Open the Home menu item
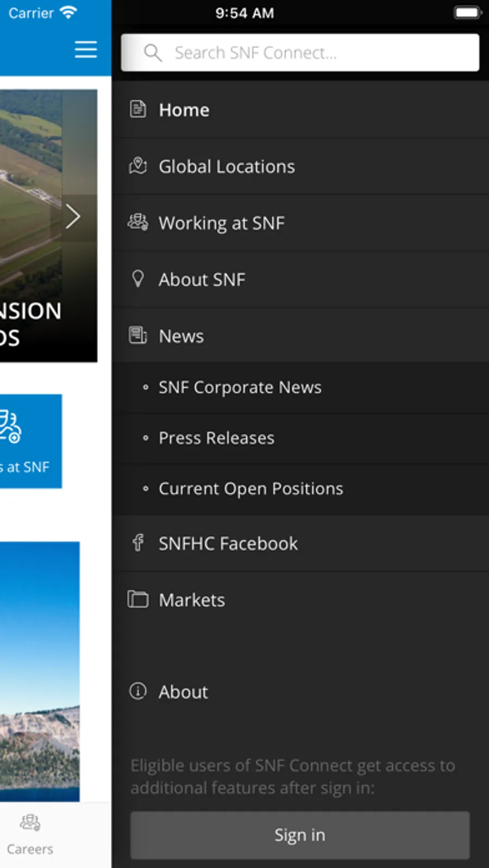The width and height of the screenshot is (489, 868). pyautogui.click(x=300, y=110)
